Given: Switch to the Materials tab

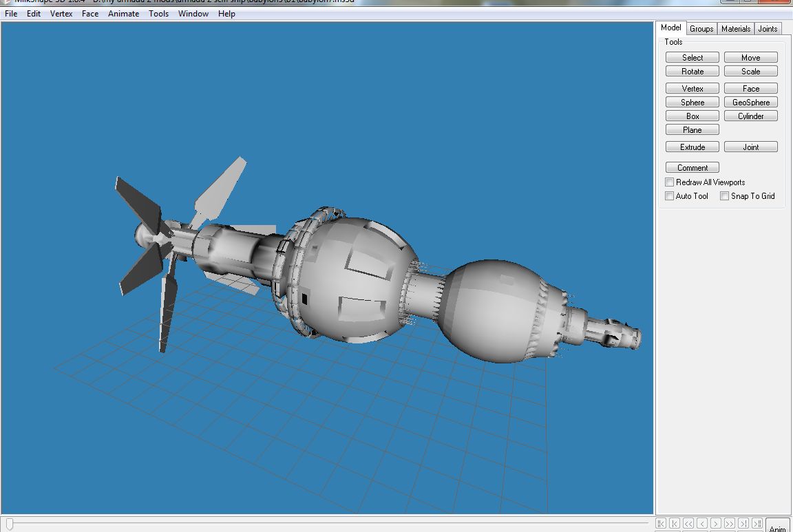Looking at the screenshot, I should (736, 29).
